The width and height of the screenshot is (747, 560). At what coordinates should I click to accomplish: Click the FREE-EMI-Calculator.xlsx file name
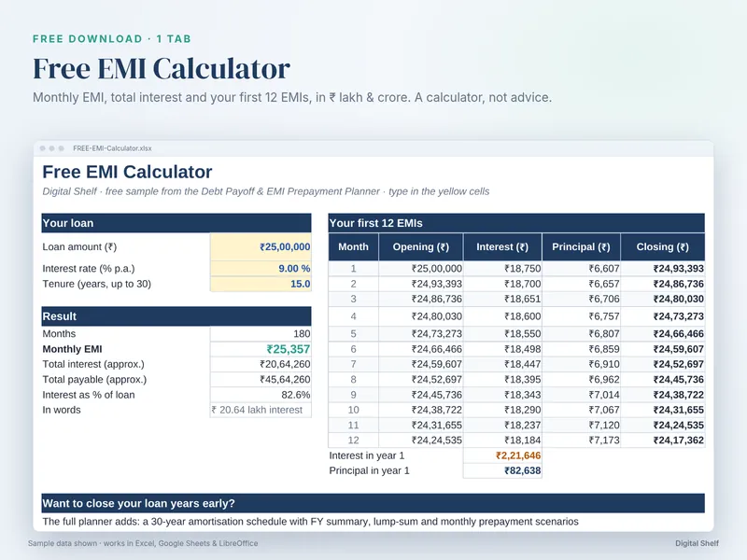coord(112,148)
